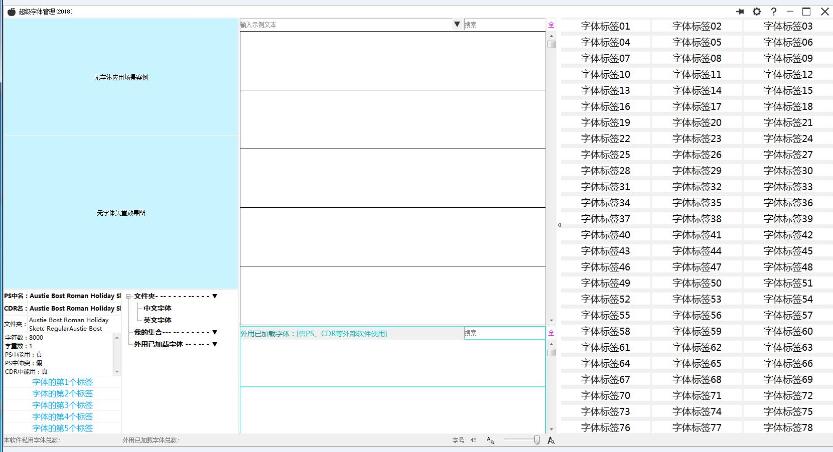Select 字体标签66
Image resolution: width=833 pixels, height=452 pixels.
tap(788, 363)
